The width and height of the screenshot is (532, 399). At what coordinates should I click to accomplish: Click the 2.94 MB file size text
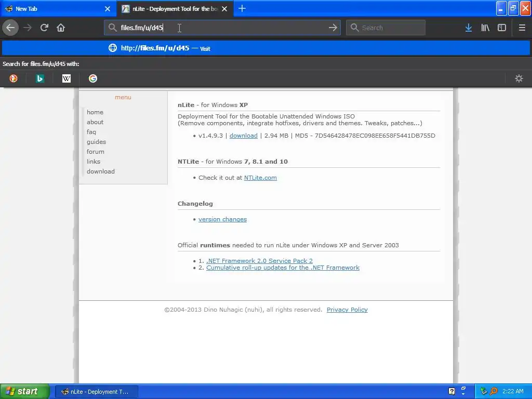pos(276,136)
